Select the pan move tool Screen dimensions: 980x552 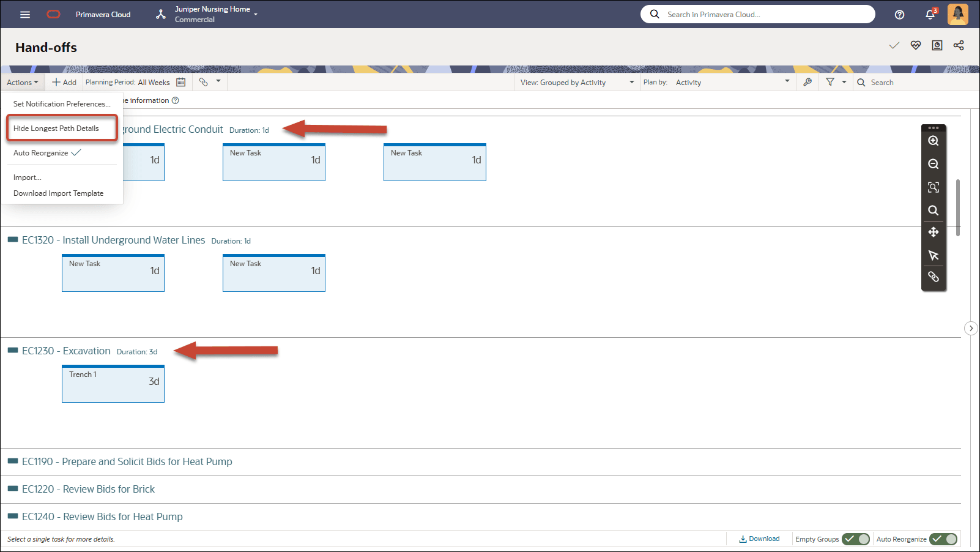[934, 232]
